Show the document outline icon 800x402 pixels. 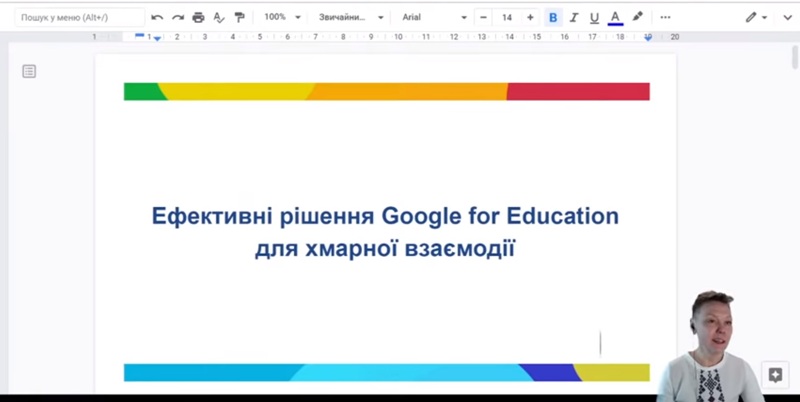pyautogui.click(x=29, y=71)
